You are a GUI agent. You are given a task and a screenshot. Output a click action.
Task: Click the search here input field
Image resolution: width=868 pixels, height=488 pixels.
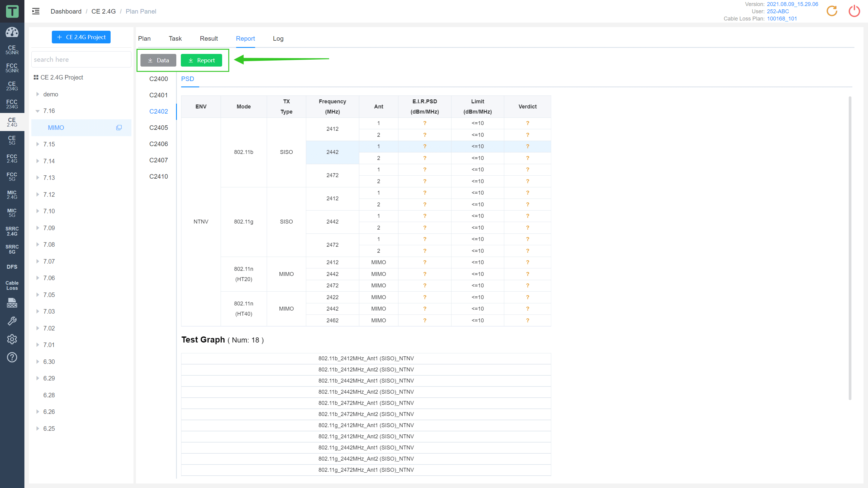81,60
